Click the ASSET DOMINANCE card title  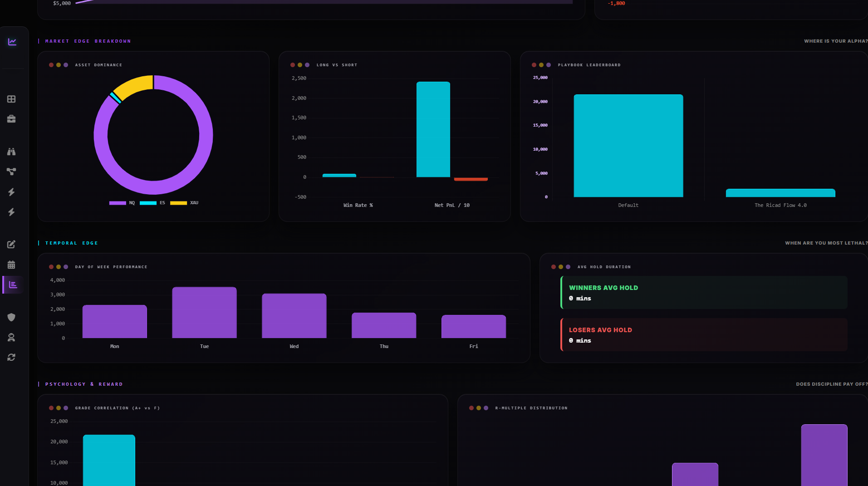pos(98,65)
